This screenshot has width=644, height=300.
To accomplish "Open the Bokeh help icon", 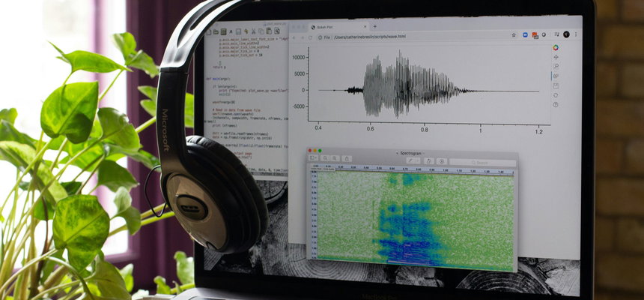I will 556,105.
